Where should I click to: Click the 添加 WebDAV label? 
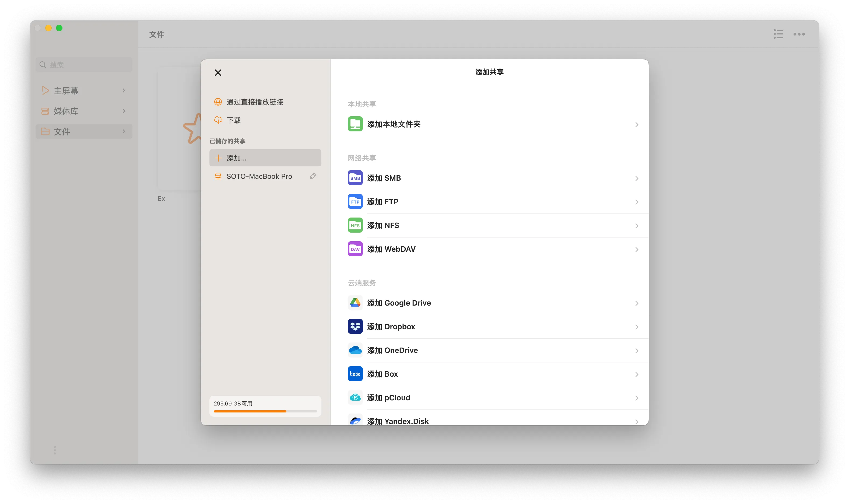[x=391, y=249]
